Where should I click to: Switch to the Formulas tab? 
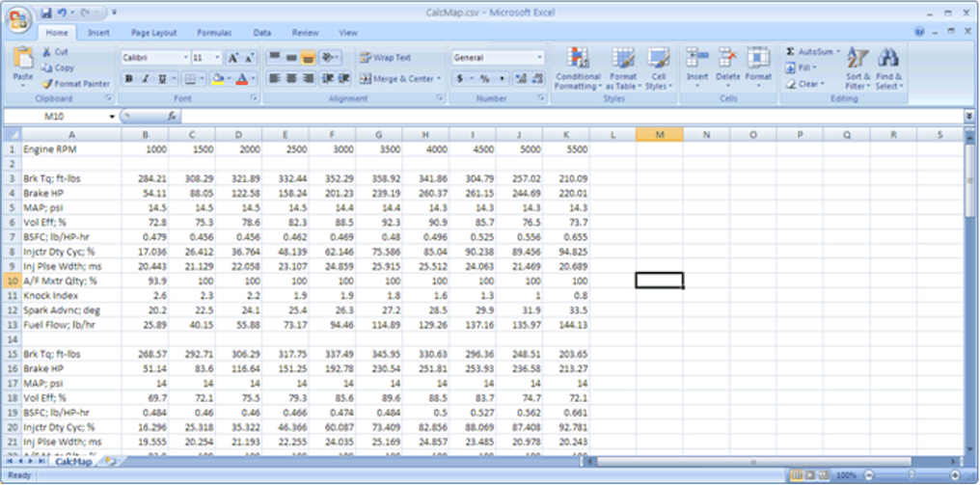pyautogui.click(x=214, y=33)
